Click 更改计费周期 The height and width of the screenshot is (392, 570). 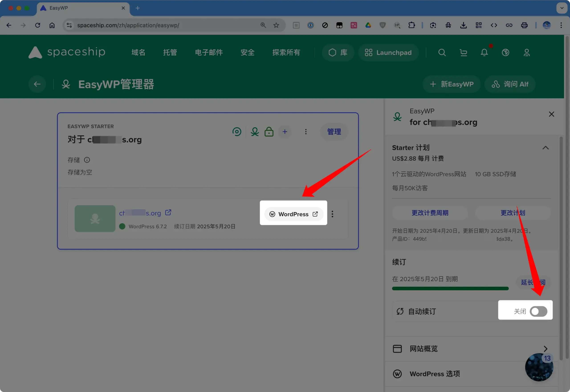coord(430,213)
